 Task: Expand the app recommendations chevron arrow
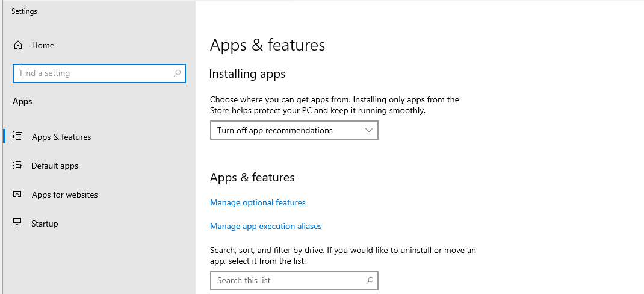point(369,130)
